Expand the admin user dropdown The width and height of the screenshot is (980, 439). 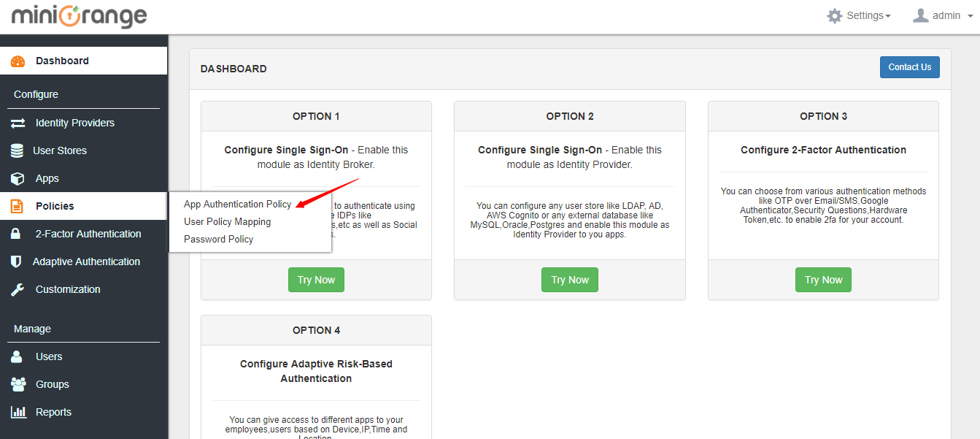coord(941,16)
